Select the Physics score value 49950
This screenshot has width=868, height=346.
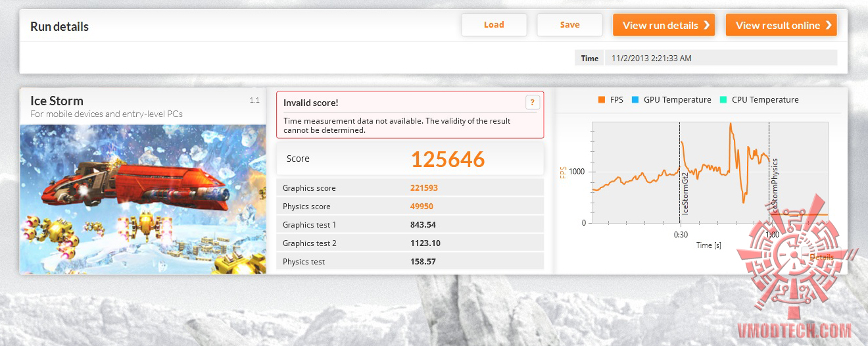pyautogui.click(x=422, y=207)
